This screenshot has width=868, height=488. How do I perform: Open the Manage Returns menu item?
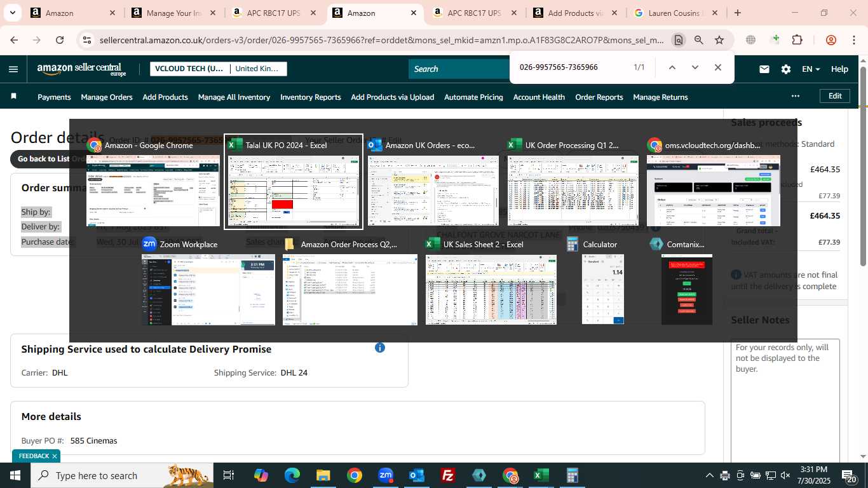[660, 97]
